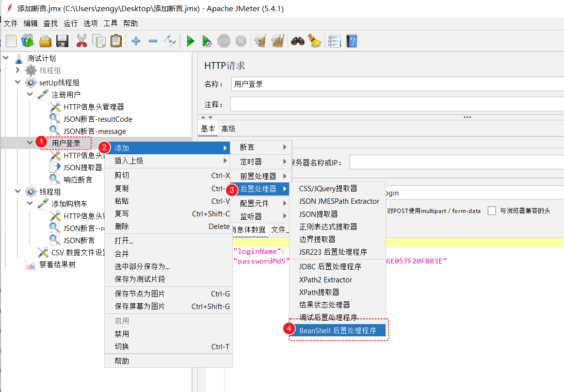Click the Open file folder icon
Screen dimensions: 564x392
[x=45, y=41]
